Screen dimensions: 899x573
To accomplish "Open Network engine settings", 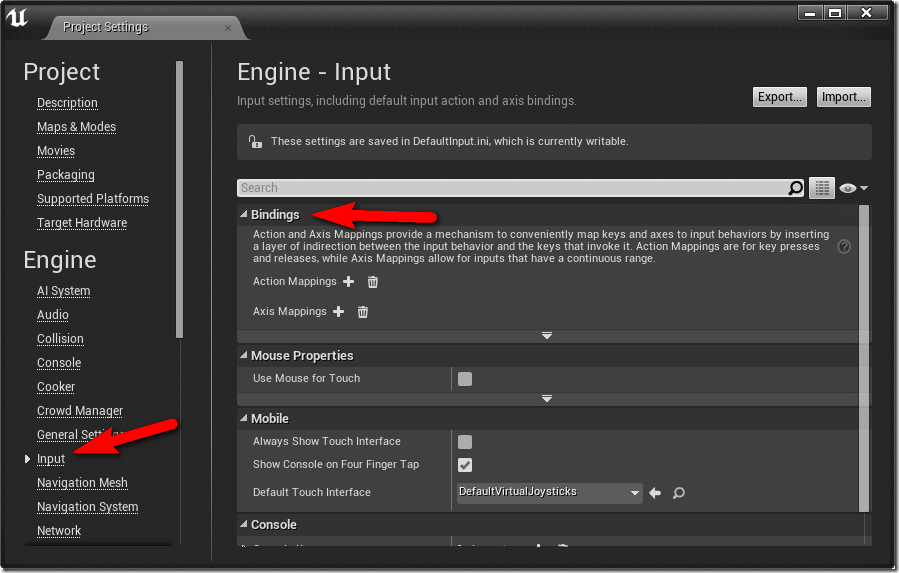I will pyautogui.click(x=58, y=531).
